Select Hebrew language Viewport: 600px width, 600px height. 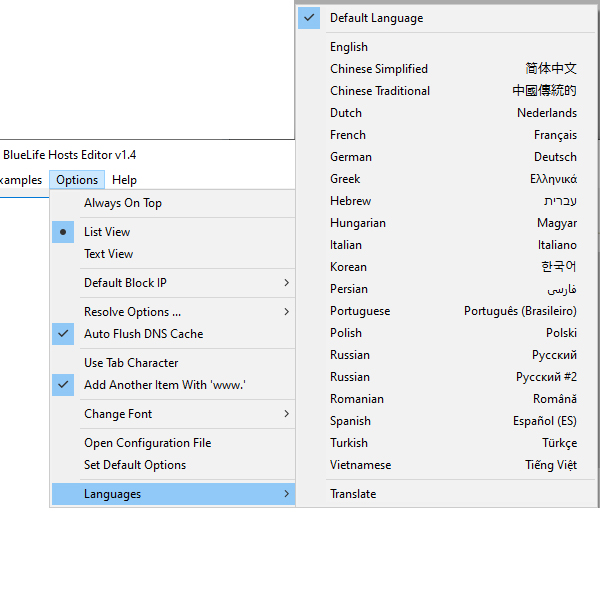click(447, 201)
